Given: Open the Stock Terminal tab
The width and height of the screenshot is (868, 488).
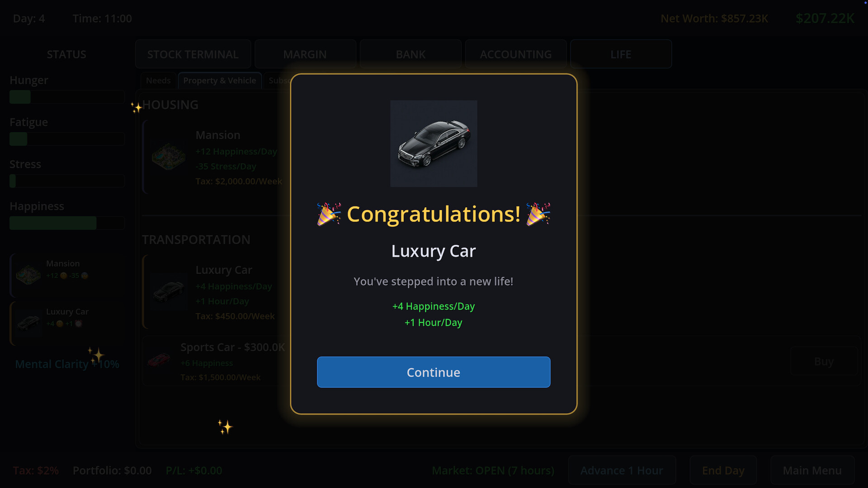Looking at the screenshot, I should point(193,54).
